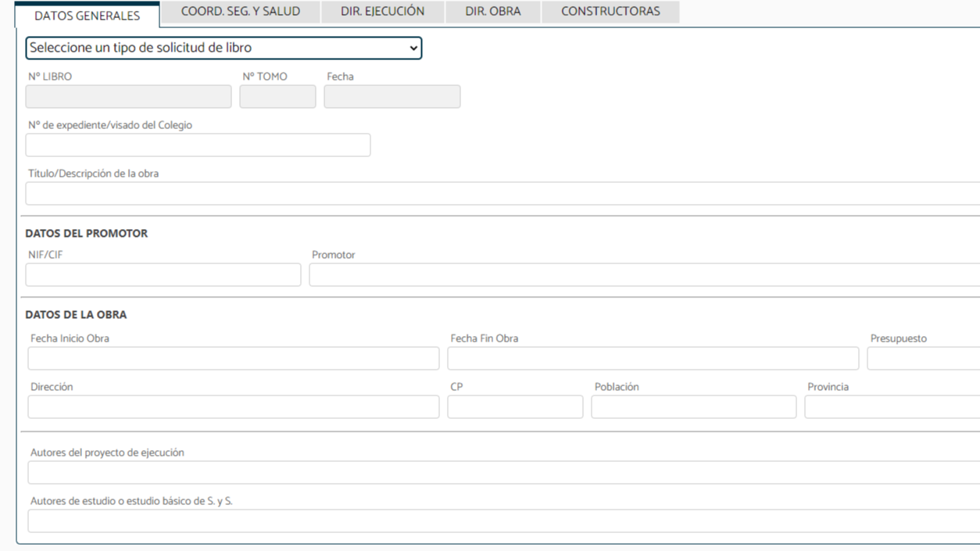The width and height of the screenshot is (980, 551).
Task: Click the DATOS GENERALES tab
Action: [x=87, y=15]
